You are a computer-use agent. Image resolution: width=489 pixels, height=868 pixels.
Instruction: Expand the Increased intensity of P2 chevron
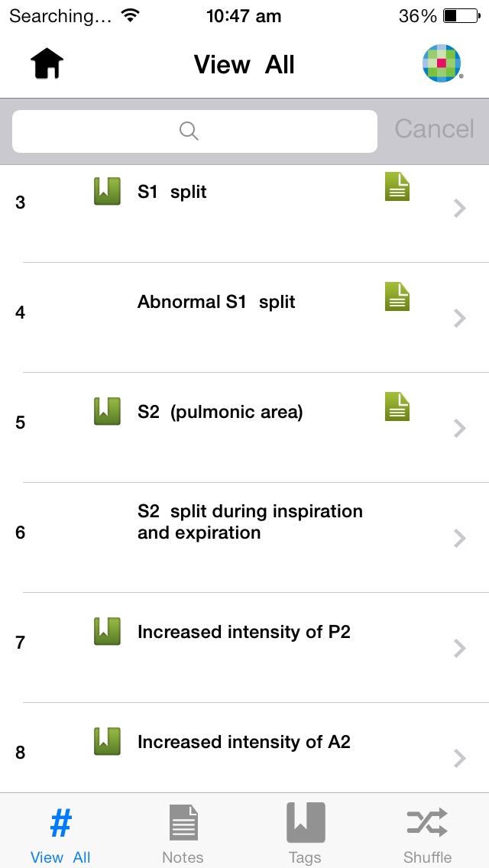pos(459,648)
